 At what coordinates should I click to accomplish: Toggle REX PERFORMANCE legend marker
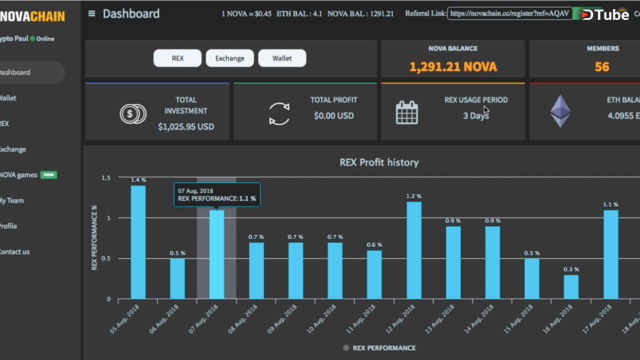point(346,348)
